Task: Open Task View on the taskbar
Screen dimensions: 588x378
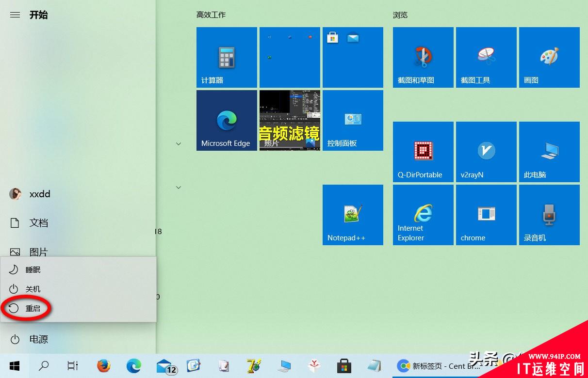Action: (x=73, y=366)
